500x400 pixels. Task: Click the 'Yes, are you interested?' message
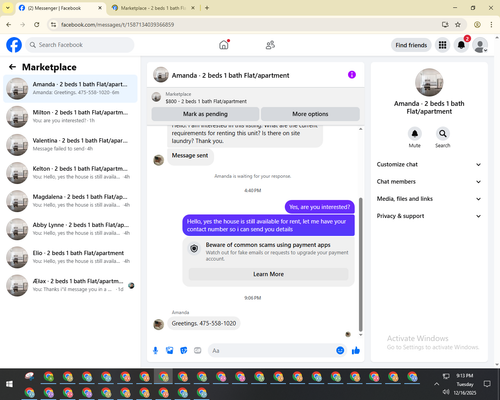[320, 207]
